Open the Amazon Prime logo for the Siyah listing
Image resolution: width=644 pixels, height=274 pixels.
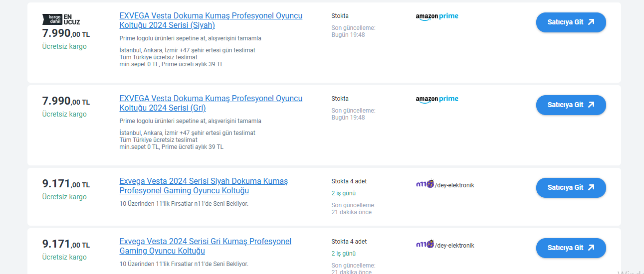click(x=437, y=16)
